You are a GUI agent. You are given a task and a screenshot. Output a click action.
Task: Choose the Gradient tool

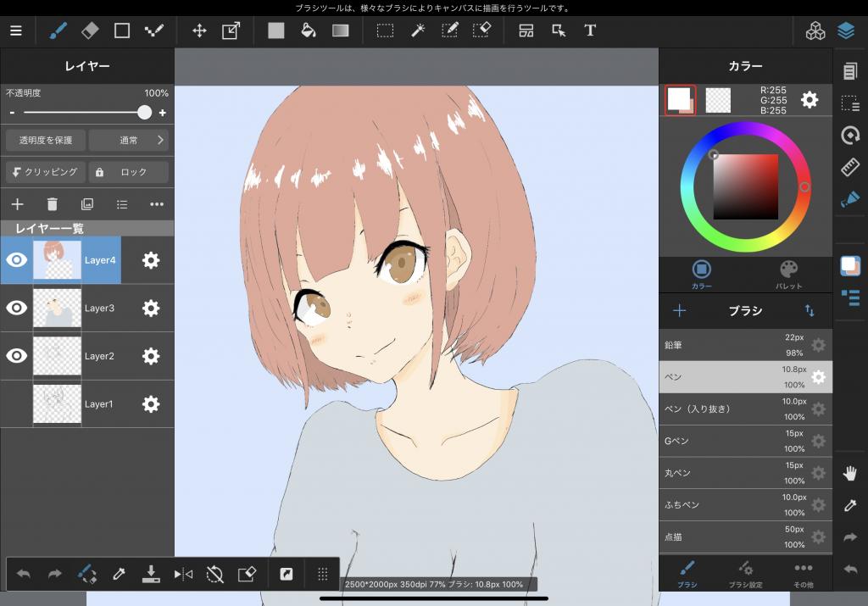tap(340, 31)
